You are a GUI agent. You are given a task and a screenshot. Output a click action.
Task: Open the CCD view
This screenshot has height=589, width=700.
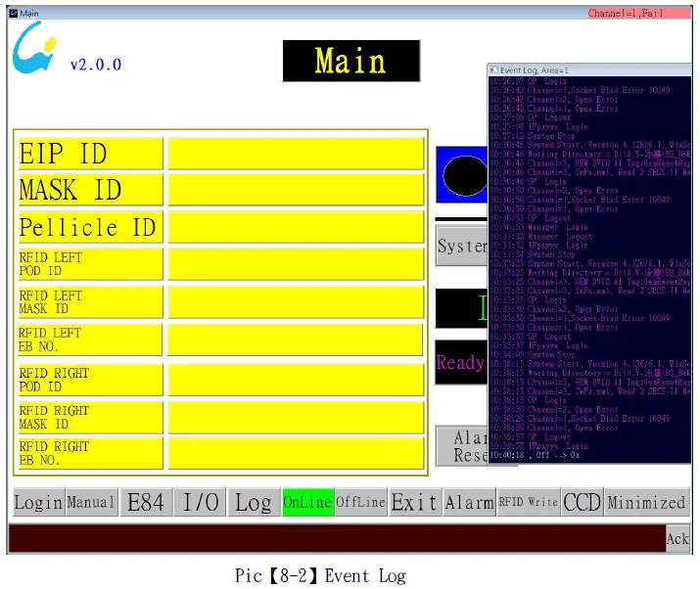(583, 503)
